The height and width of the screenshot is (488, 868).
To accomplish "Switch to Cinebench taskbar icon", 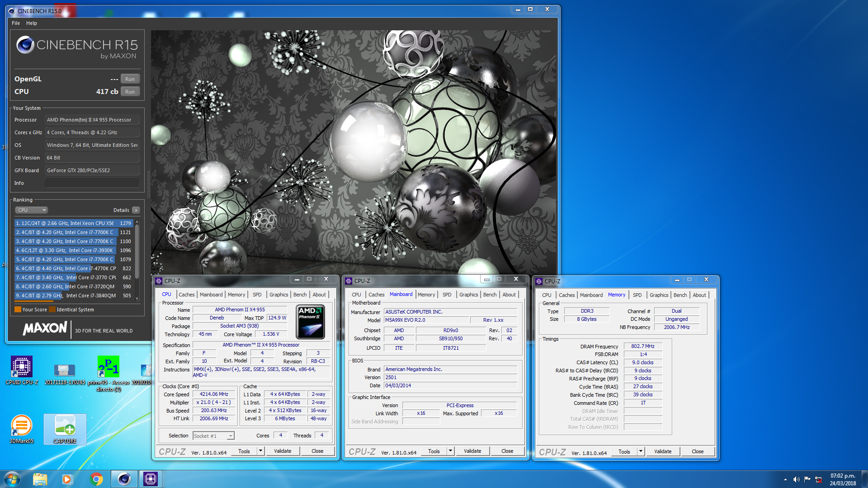I will (124, 479).
